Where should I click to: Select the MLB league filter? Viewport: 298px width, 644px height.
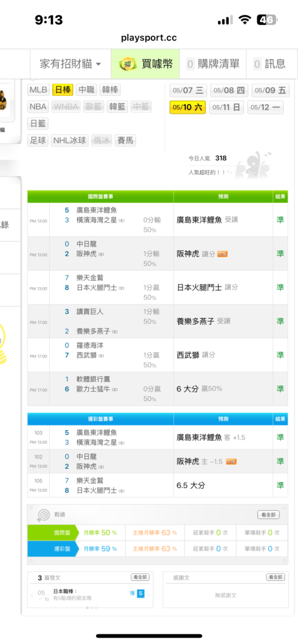click(x=39, y=90)
